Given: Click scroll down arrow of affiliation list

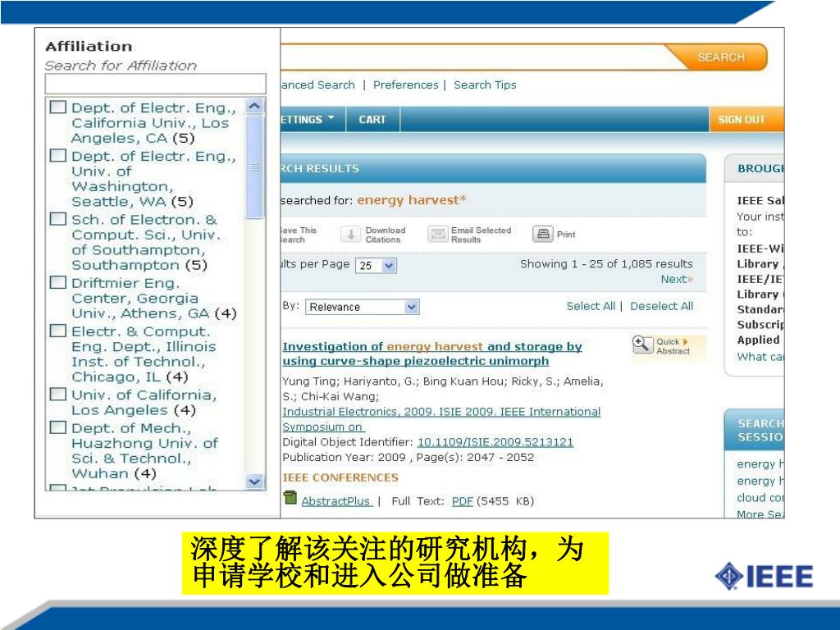Looking at the screenshot, I should (254, 482).
